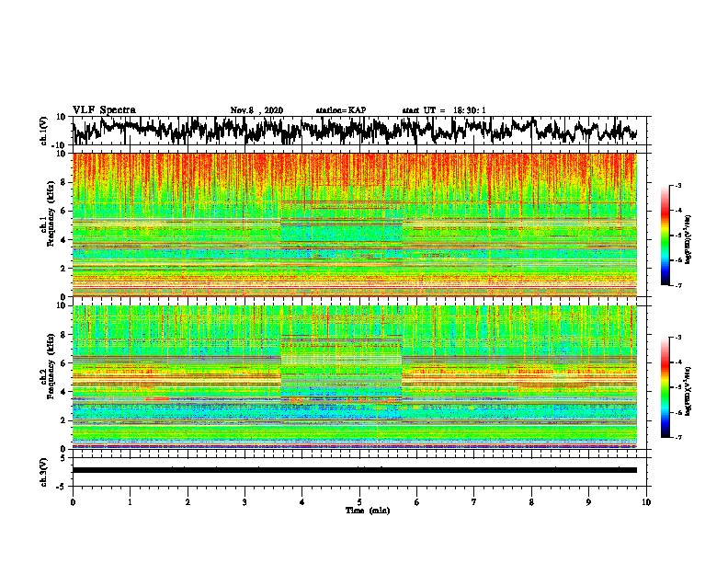Click the ch.1 spectrogram "4" kHz tick label

pos(63,240)
